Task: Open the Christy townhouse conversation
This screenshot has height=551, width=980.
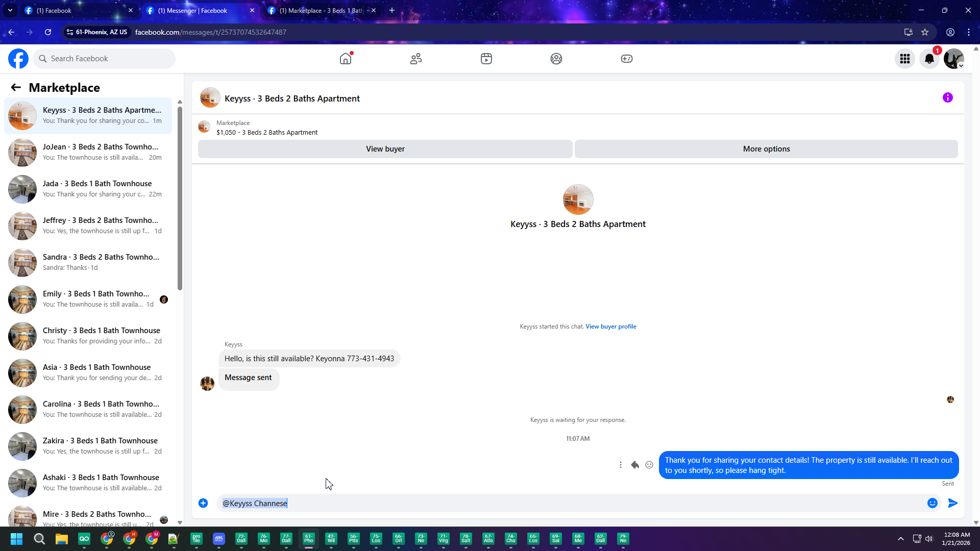Action: 88,336
